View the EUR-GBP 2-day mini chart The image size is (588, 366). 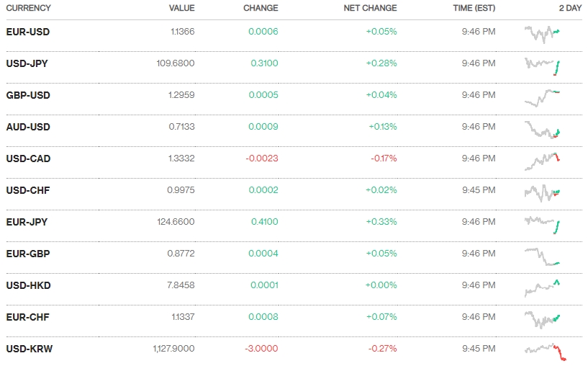(543, 256)
